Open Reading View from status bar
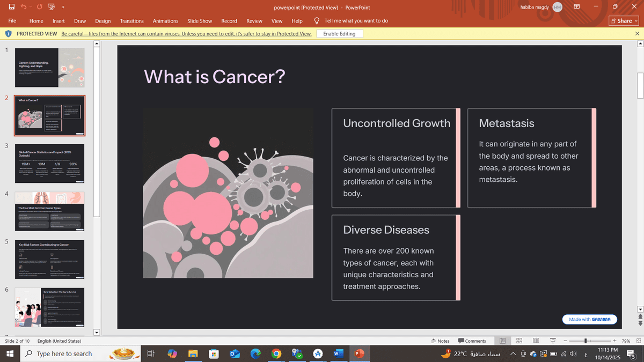644x362 pixels. [536, 341]
